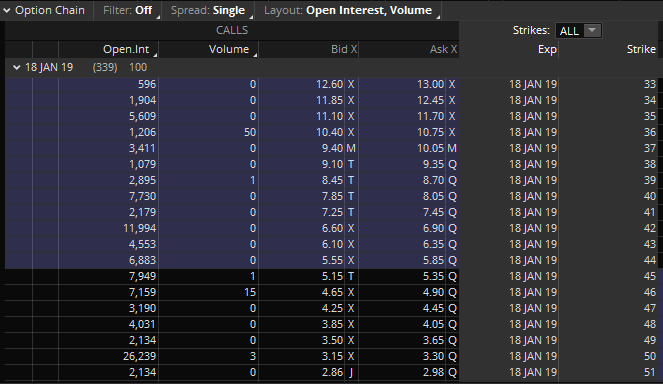663x384 pixels.
Task: Select ask price 8.05 for strike 40
Action: click(433, 197)
